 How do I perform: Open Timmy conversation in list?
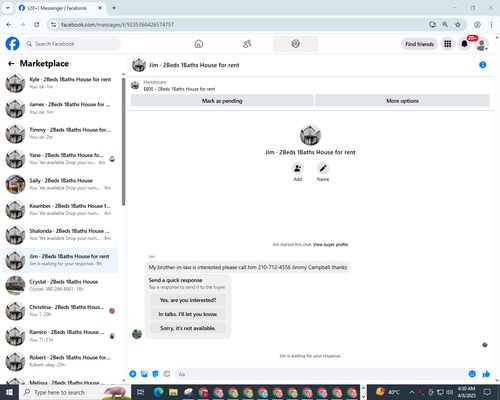(x=60, y=133)
